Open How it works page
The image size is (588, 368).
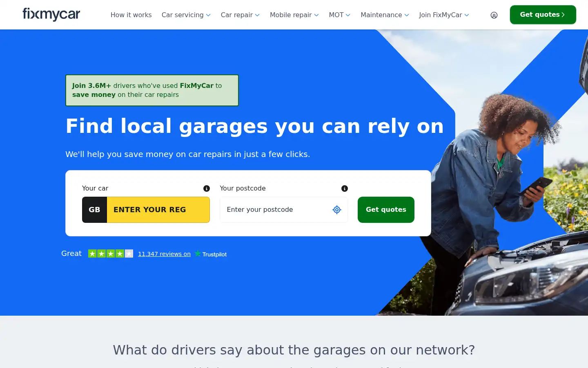click(x=131, y=15)
